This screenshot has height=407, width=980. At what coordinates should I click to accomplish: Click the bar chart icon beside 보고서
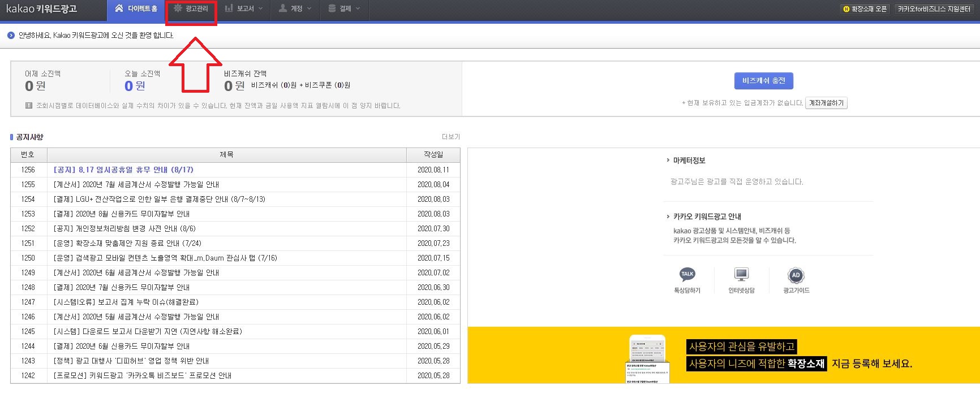coord(229,8)
